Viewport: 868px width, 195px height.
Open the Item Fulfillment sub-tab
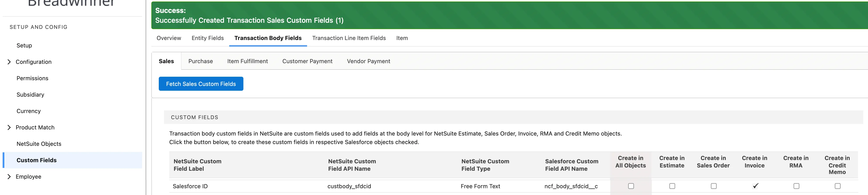tap(248, 61)
